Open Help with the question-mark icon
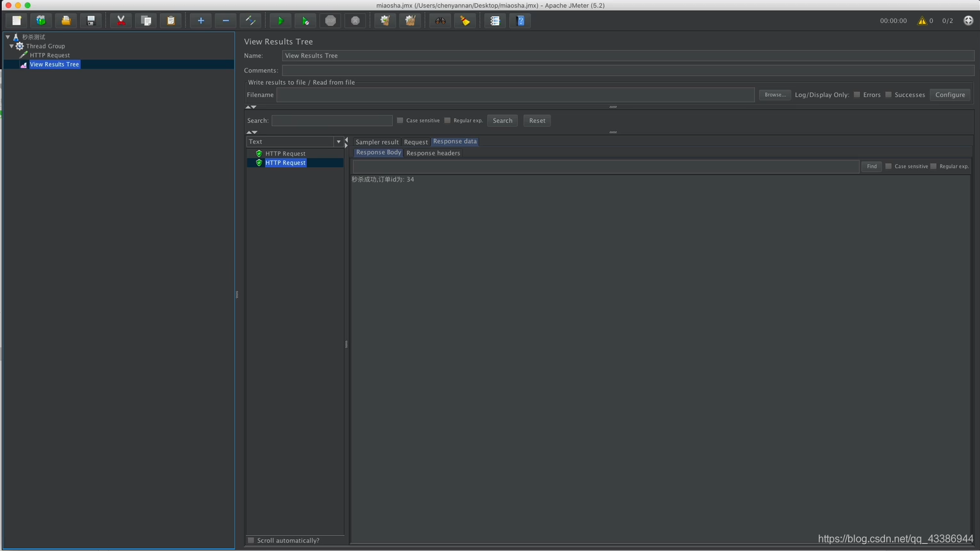980x551 pixels. 521,20
